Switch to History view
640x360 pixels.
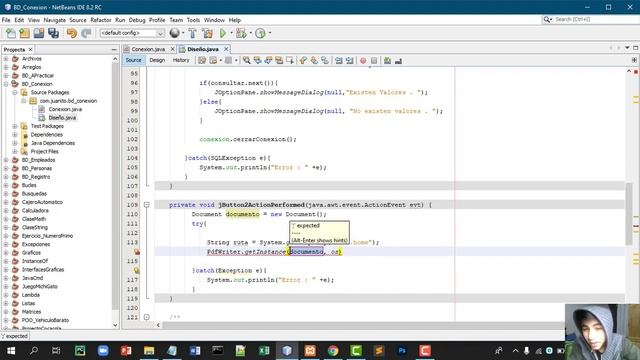click(181, 60)
